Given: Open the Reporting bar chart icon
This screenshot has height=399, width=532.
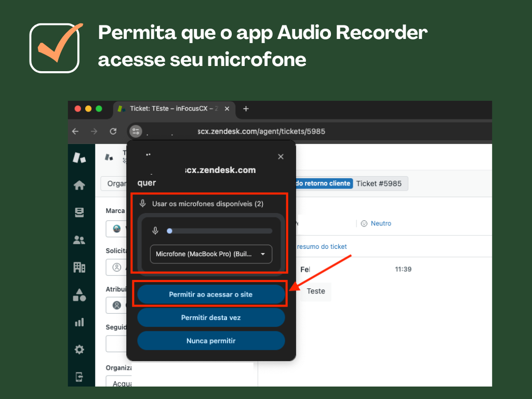Looking at the screenshot, I should pyautogui.click(x=80, y=322).
